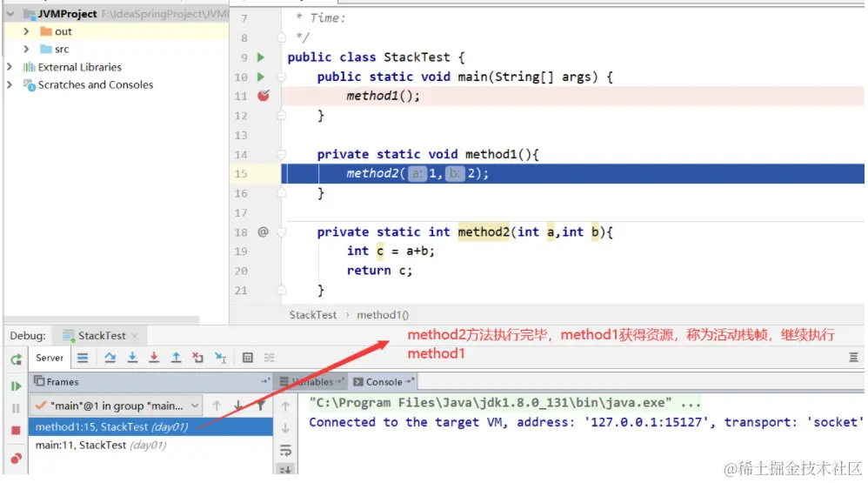
Task: Click the 'return c;' statement on line 20
Action: 379,271
